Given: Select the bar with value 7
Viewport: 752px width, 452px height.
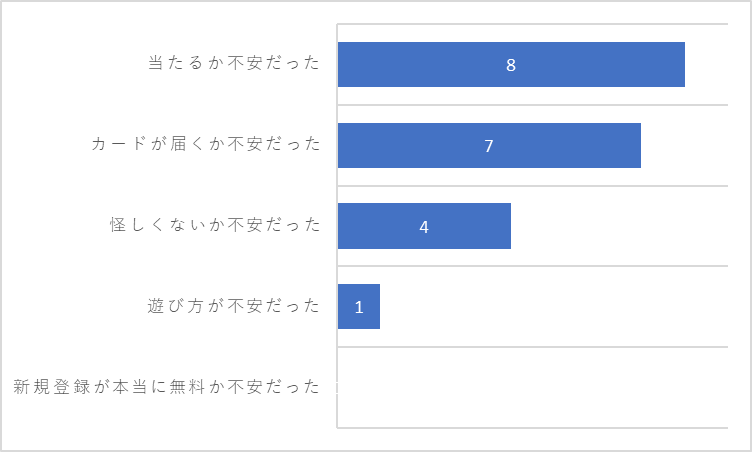Looking at the screenshot, I should point(489,145).
